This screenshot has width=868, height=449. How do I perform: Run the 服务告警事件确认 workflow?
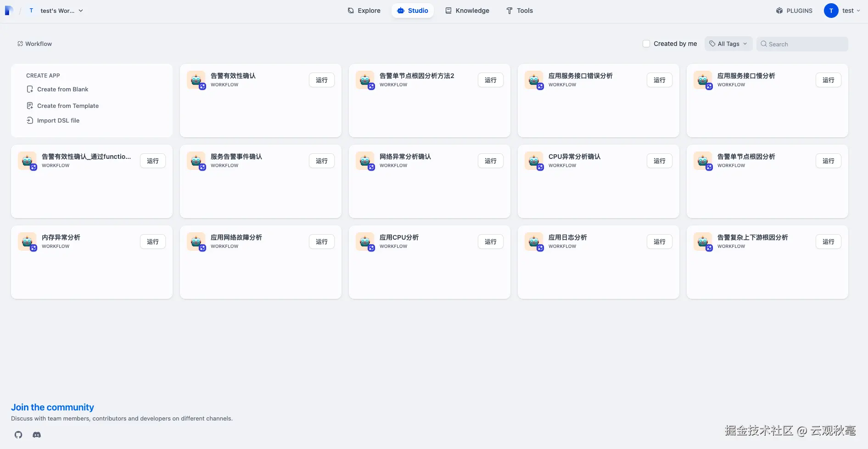pyautogui.click(x=322, y=161)
